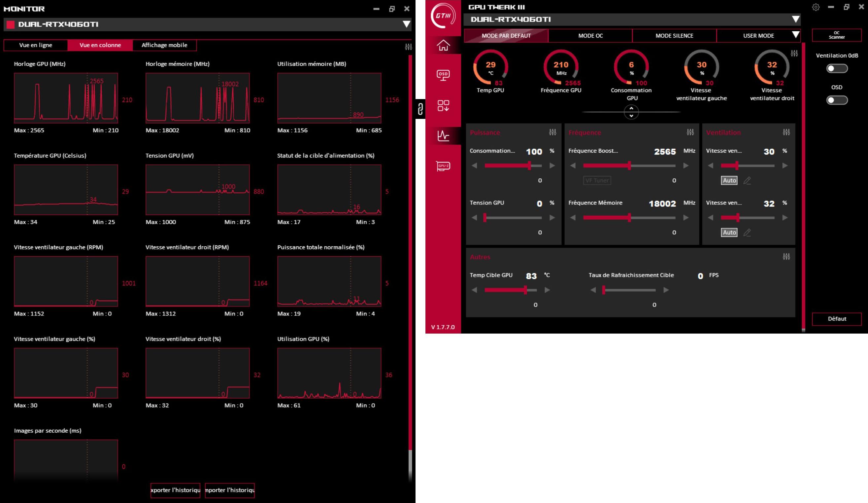This screenshot has height=503, width=868.
Task: Click the Horloge GPU graph
Action: (66, 98)
